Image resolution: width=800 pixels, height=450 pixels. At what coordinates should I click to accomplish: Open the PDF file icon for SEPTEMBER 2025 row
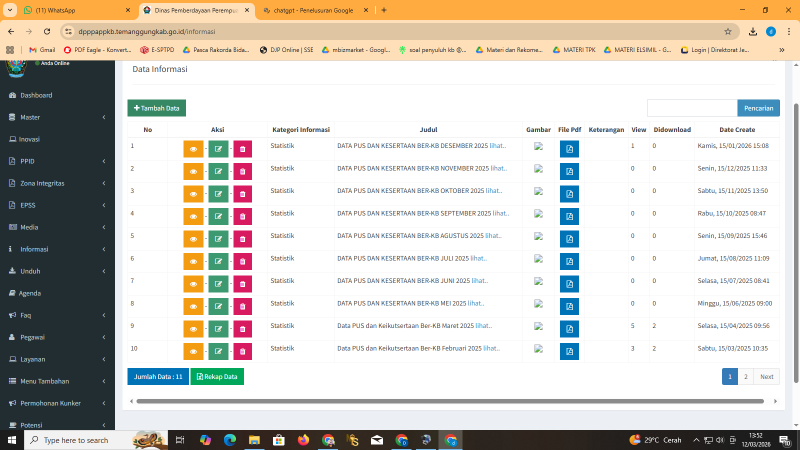(569, 214)
